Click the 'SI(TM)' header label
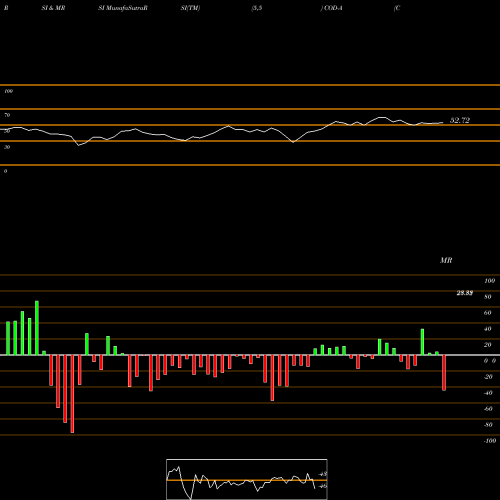 190,8
